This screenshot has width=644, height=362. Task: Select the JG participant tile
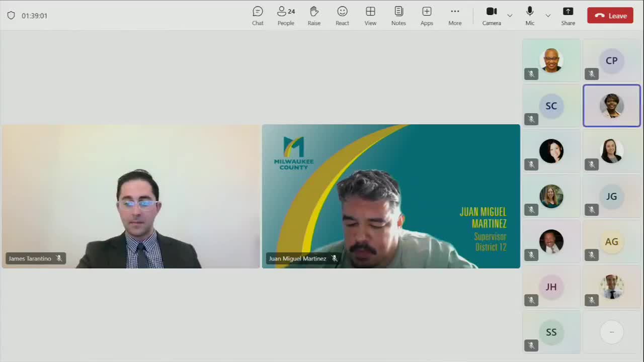(611, 196)
